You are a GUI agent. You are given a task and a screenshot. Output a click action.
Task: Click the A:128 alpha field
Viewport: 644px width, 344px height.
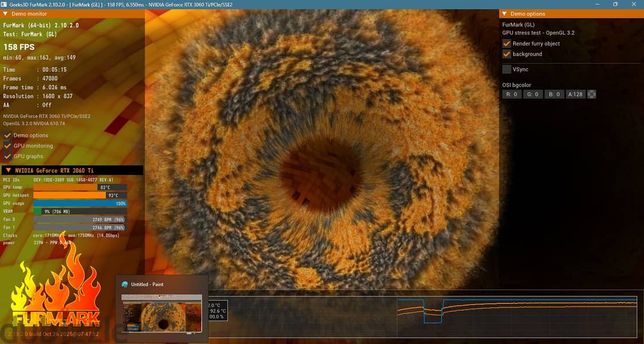pyautogui.click(x=576, y=94)
